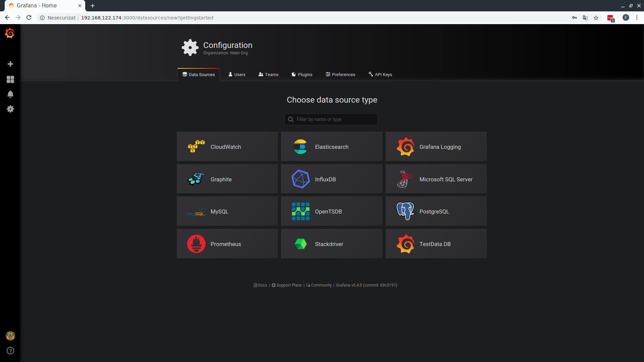Click the browser back arrow
Screen dimensions: 644x362
pyautogui.click(x=7, y=17)
